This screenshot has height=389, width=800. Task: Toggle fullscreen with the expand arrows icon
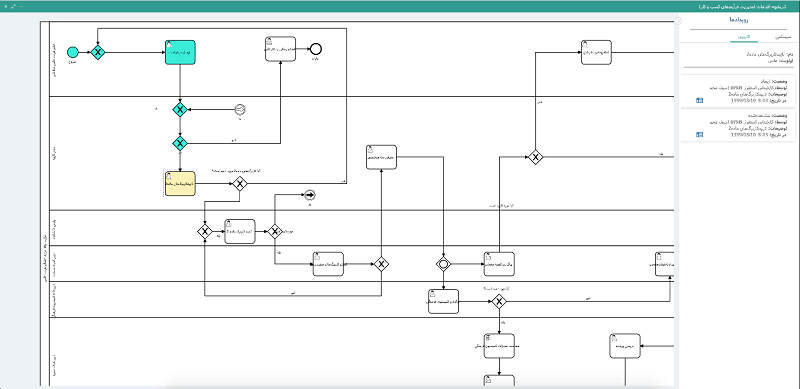[13, 6]
